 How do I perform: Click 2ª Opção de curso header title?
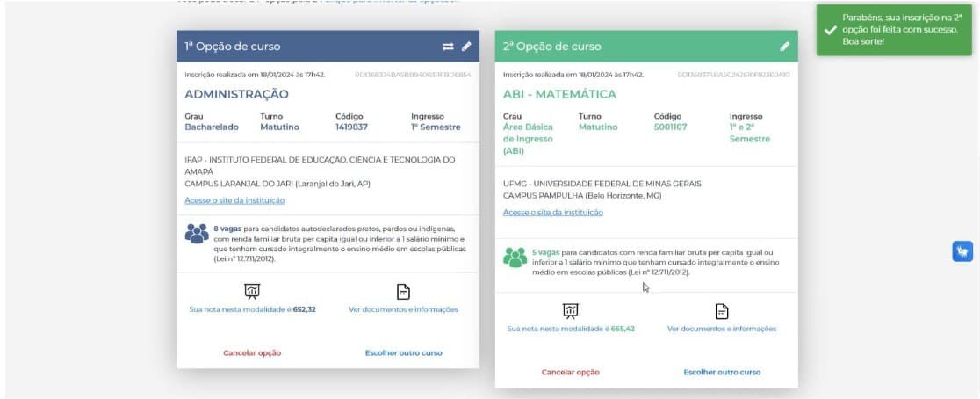(x=551, y=47)
